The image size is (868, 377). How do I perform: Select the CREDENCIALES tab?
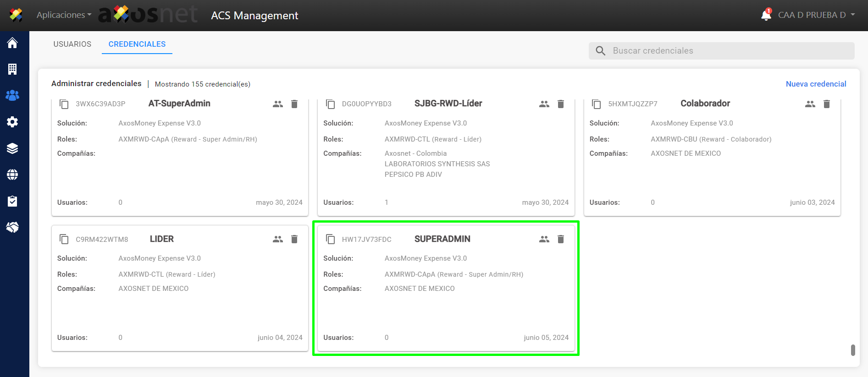(137, 44)
